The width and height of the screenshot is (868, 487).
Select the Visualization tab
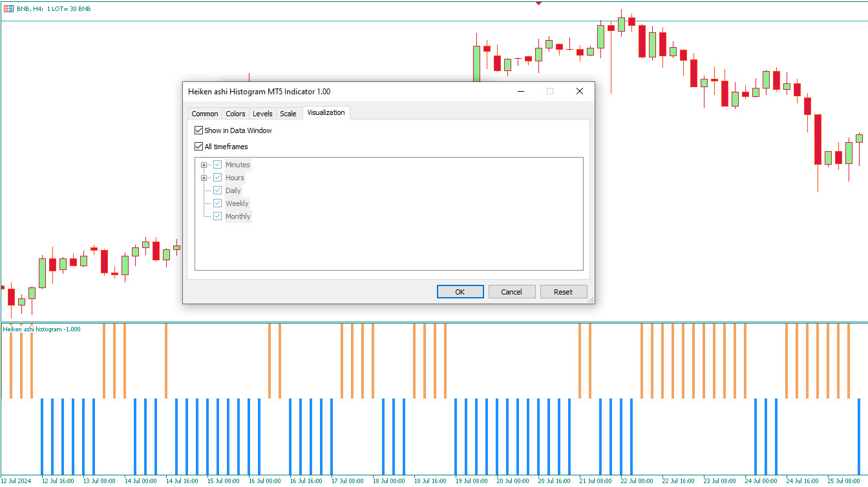coord(326,112)
